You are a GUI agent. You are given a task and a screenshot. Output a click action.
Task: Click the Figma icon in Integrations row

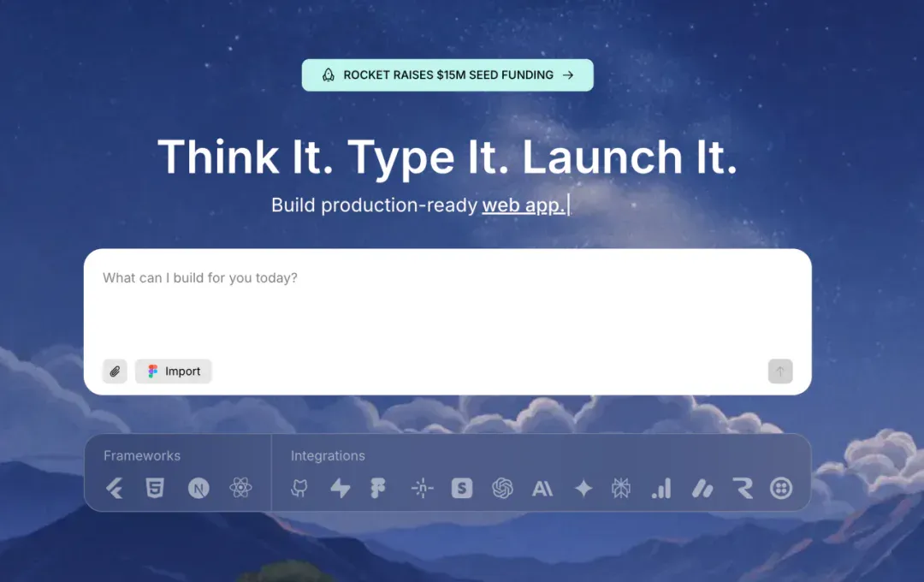pyautogui.click(x=378, y=488)
